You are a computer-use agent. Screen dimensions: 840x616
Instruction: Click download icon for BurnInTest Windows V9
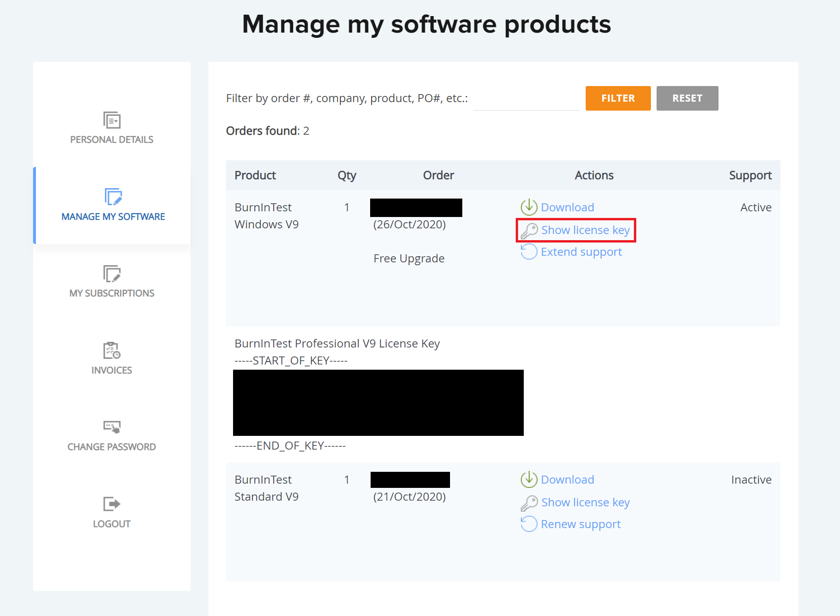point(529,207)
